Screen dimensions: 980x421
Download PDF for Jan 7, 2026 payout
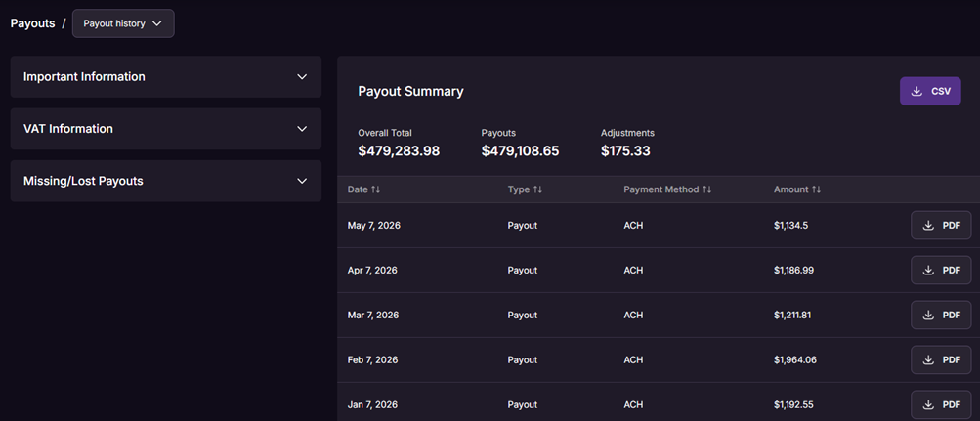941,404
